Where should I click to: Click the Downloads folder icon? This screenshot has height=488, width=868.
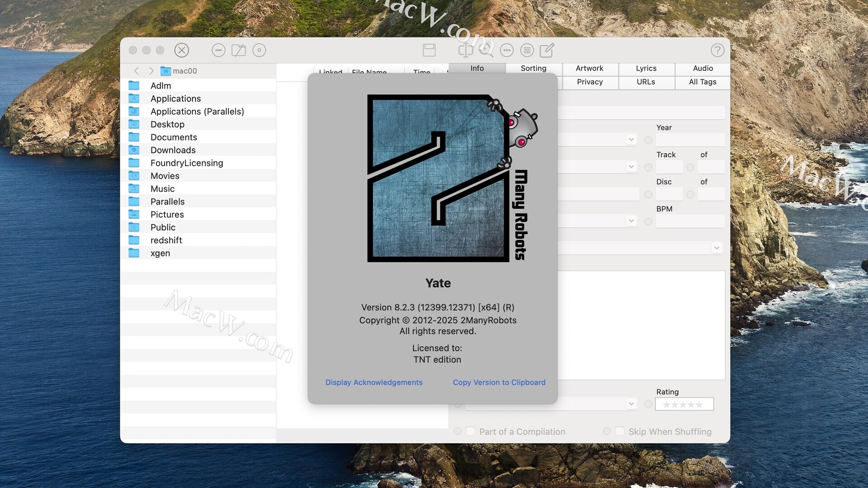(x=134, y=150)
